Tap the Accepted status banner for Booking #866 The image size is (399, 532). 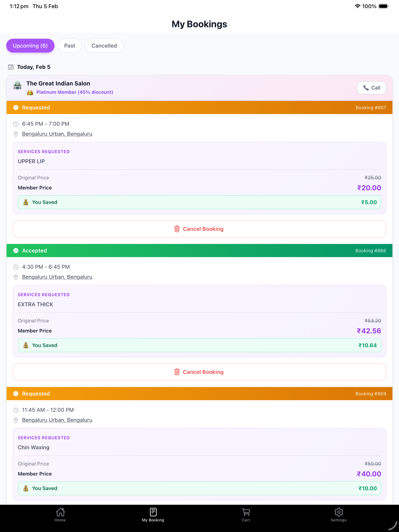point(199,251)
